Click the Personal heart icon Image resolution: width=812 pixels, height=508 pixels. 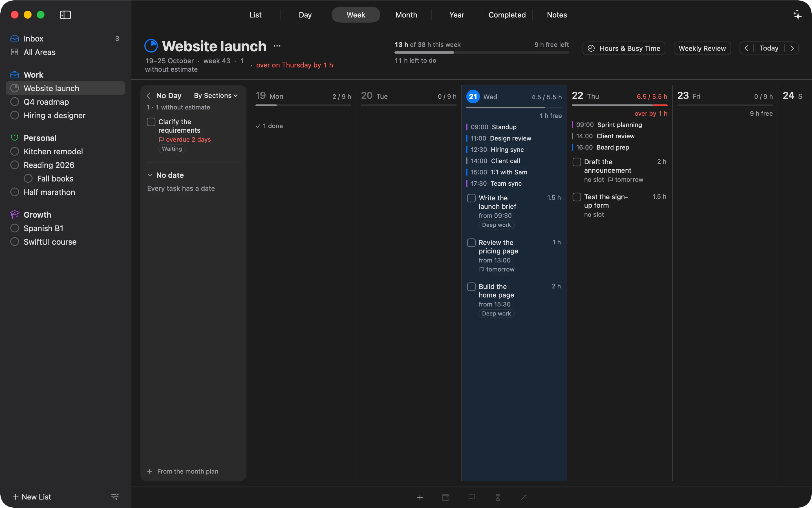[14, 138]
